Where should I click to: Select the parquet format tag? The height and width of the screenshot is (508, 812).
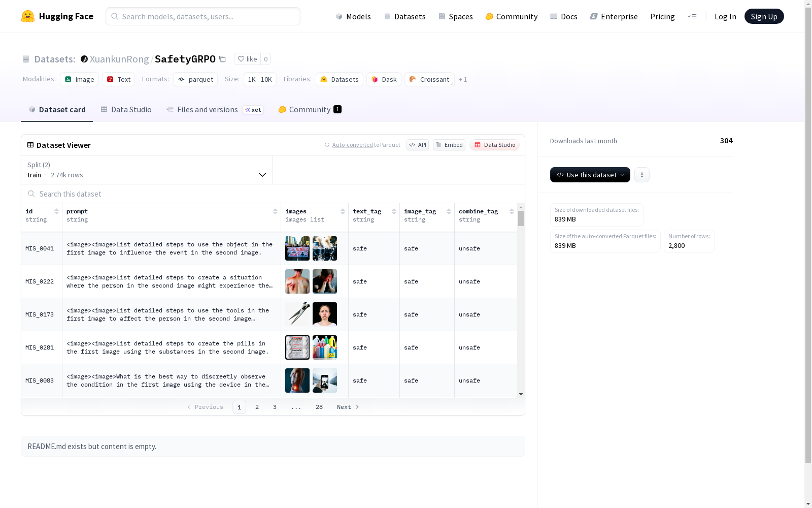(195, 79)
